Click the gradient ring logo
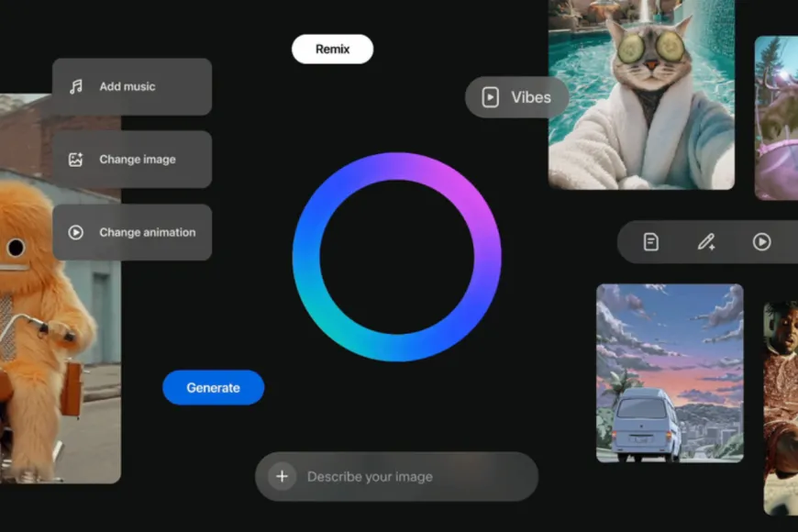The height and width of the screenshot is (532, 798). tap(397, 257)
